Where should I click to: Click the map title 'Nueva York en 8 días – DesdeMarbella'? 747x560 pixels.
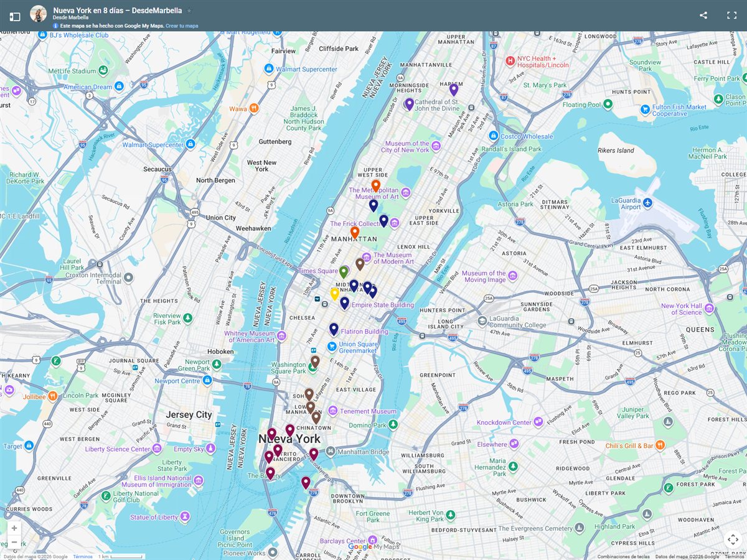[x=118, y=11]
